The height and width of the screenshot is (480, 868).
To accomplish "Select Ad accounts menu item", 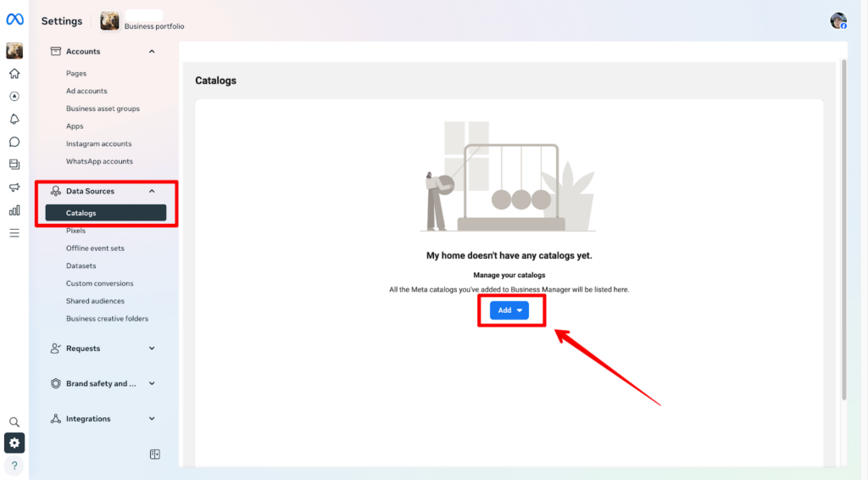I will point(86,91).
